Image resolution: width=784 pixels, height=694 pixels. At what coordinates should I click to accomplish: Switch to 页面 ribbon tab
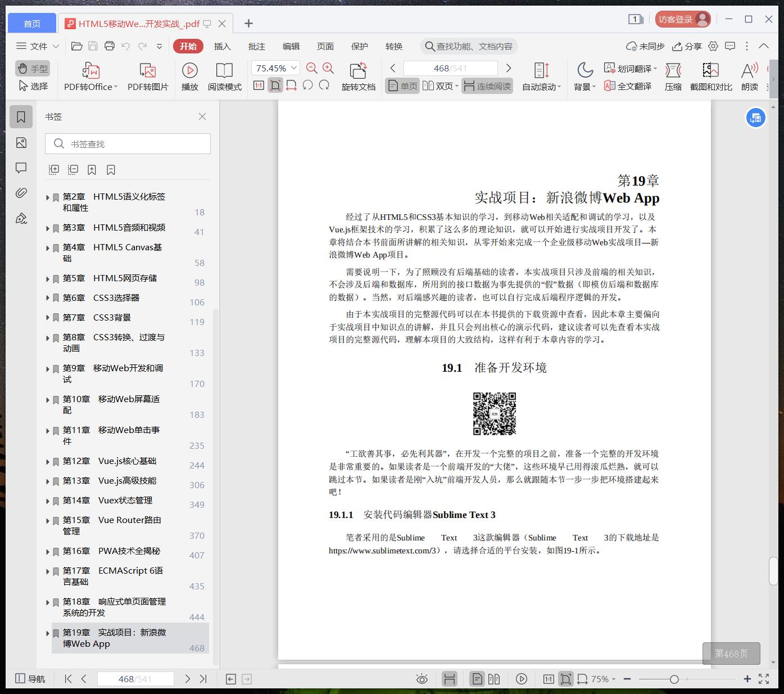[325, 46]
